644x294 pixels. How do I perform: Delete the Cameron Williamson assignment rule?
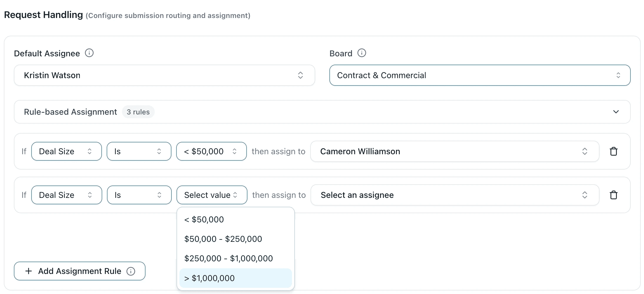pos(613,151)
